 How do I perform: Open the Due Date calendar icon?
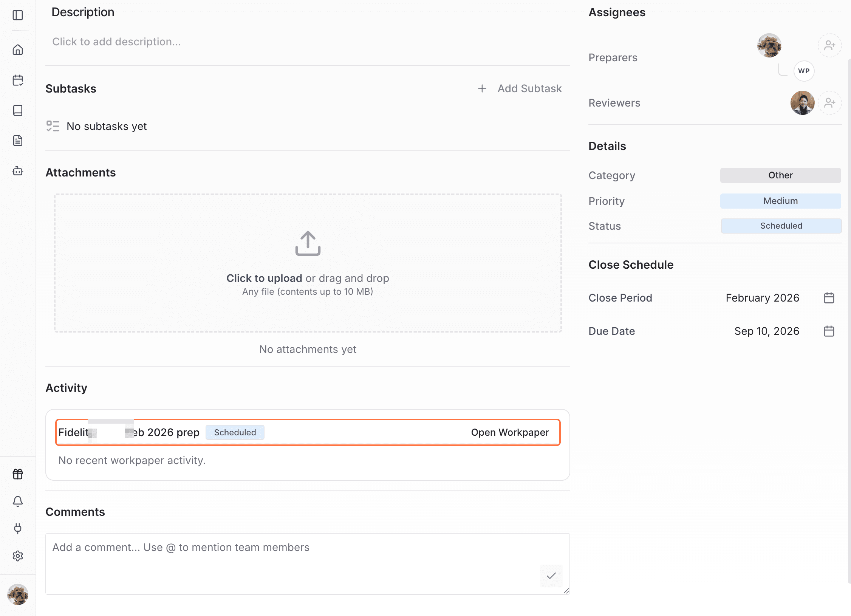click(829, 331)
